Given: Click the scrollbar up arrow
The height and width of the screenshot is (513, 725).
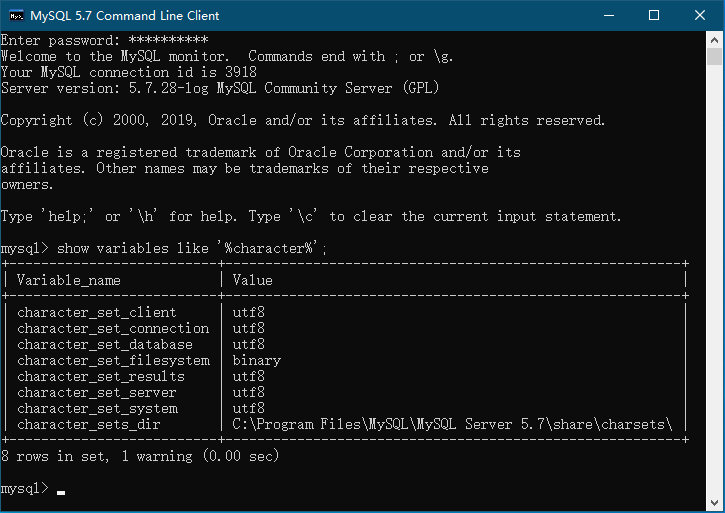Looking at the screenshot, I should (x=716, y=41).
